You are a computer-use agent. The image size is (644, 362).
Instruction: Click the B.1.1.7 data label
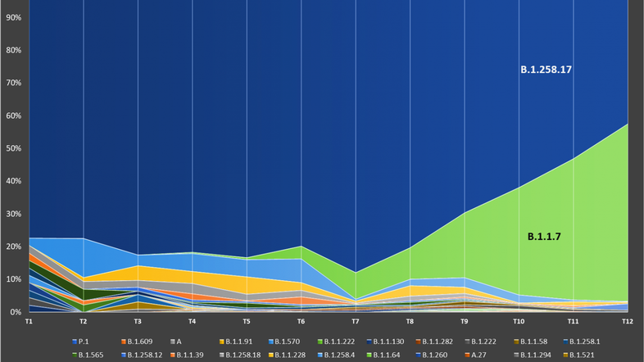(x=547, y=237)
